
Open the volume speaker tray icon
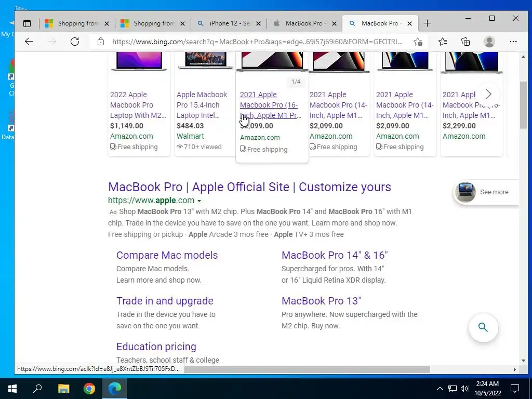coord(464,389)
